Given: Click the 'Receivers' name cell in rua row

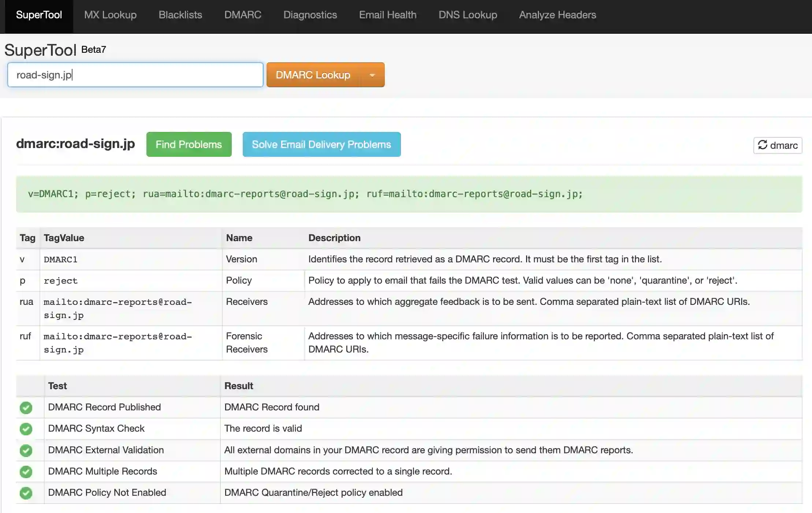Looking at the screenshot, I should coord(263,309).
